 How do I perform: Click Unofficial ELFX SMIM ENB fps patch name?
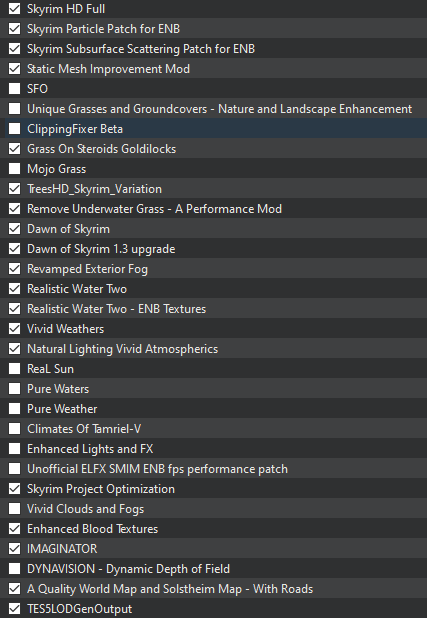pyautogui.click(x=157, y=469)
